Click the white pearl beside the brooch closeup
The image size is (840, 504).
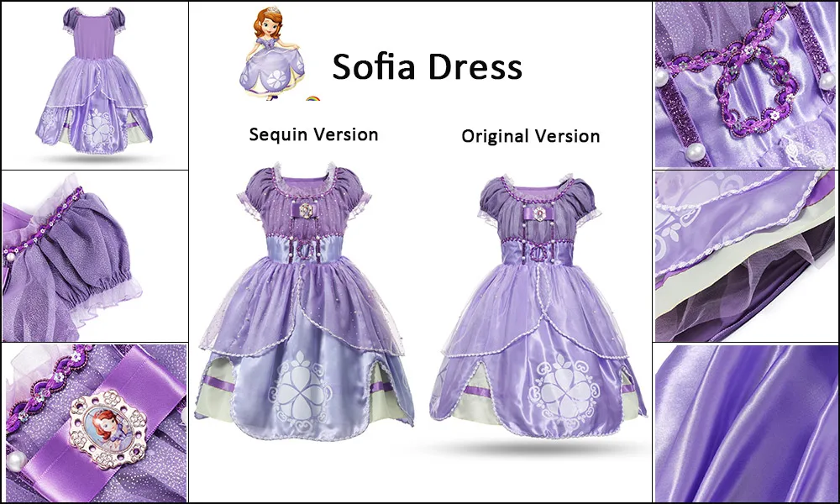pyautogui.click(x=16, y=460)
